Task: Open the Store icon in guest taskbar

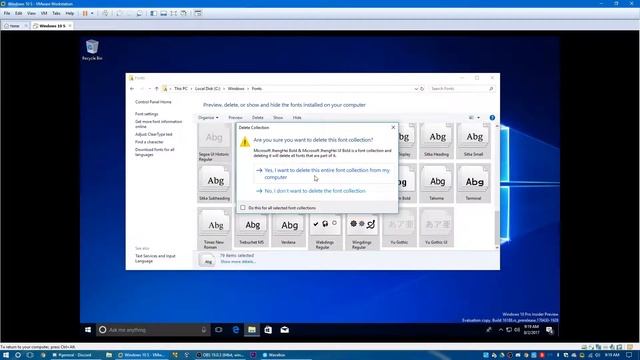Action: pos(268,330)
